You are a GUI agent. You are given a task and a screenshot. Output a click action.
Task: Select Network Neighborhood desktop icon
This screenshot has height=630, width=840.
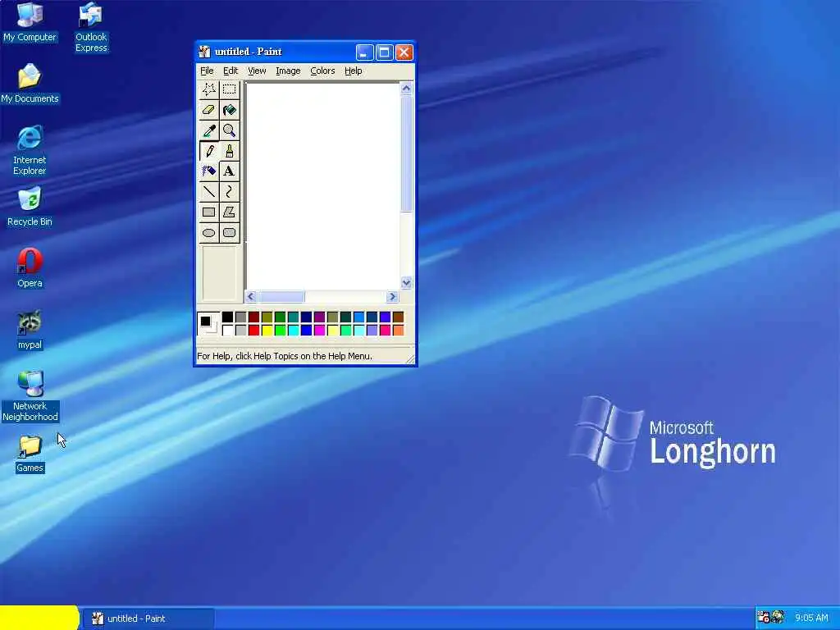[x=30, y=396]
